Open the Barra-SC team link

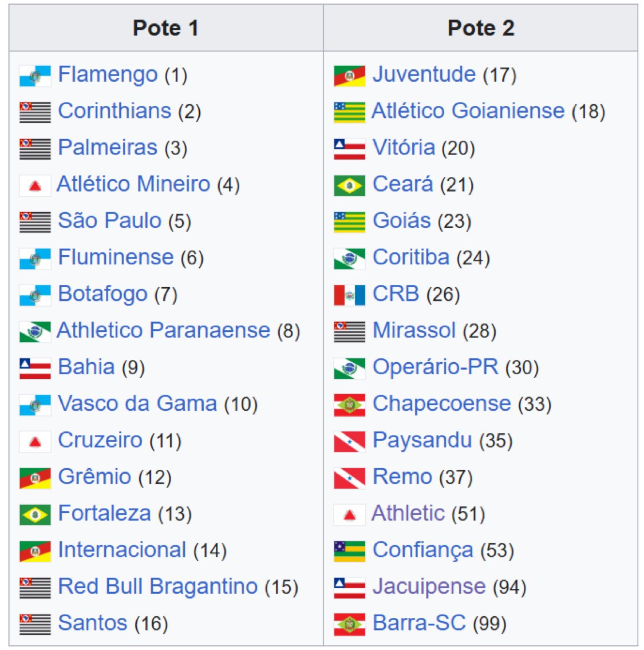point(419,623)
